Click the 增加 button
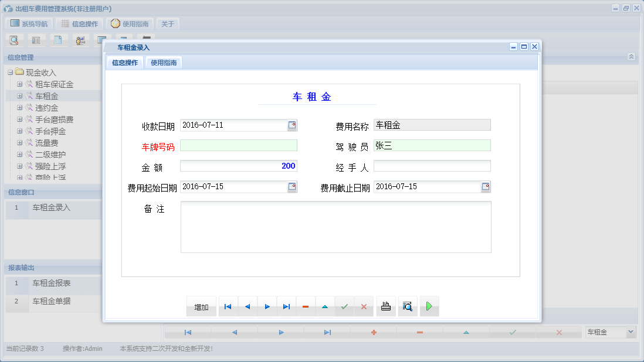Viewport: 644px width, 362px height. pyautogui.click(x=201, y=307)
